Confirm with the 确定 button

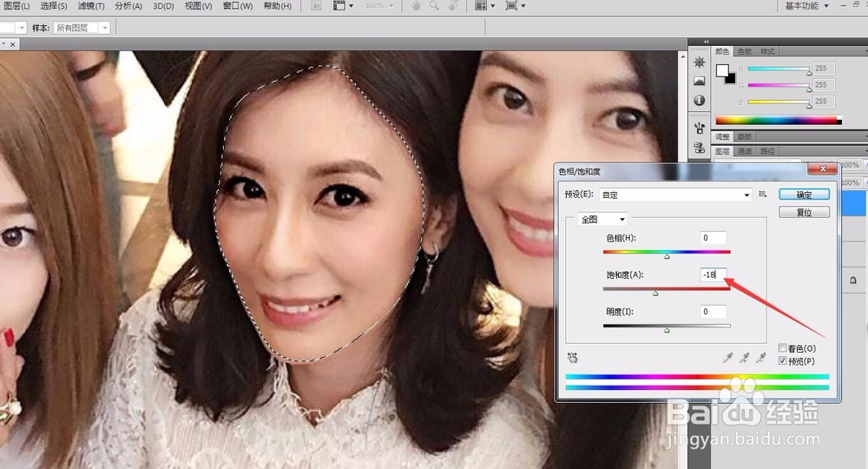pyautogui.click(x=804, y=195)
